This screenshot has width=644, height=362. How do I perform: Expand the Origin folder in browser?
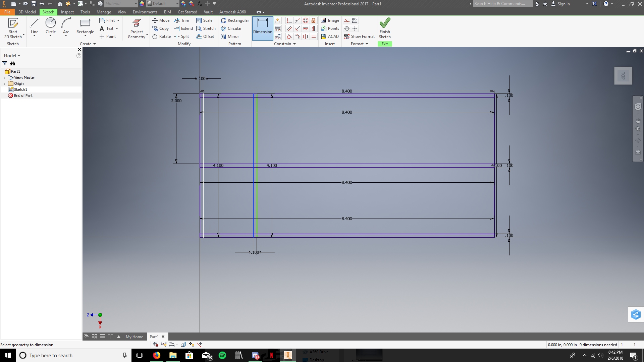point(4,83)
